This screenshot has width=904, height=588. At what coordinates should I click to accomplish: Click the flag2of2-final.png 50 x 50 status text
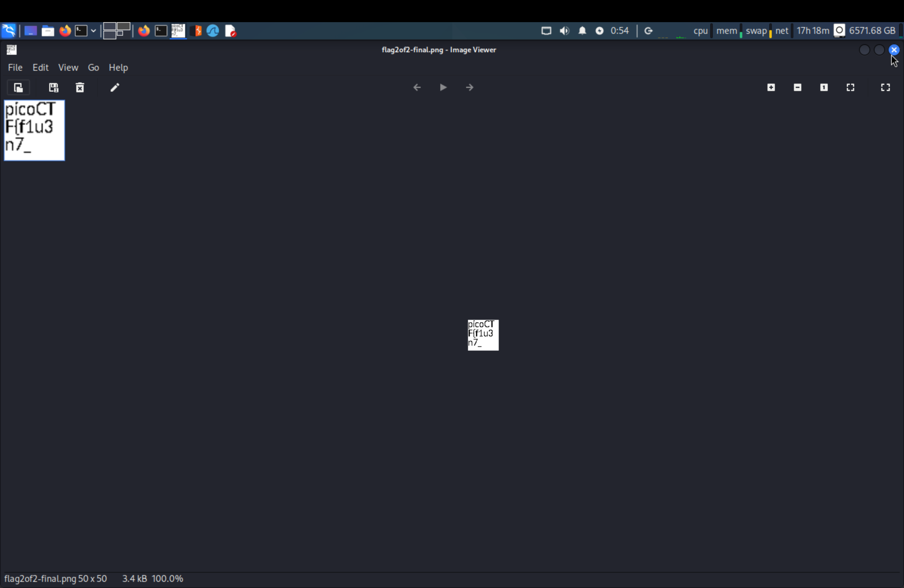(x=55, y=578)
